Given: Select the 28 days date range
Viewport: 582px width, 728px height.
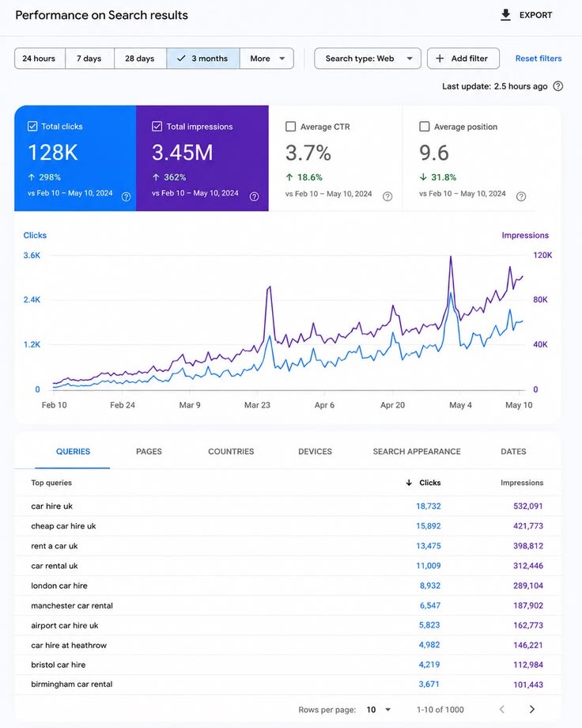Looking at the screenshot, I should (x=140, y=59).
